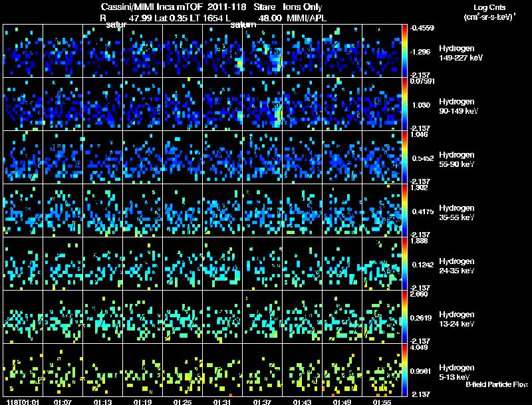
Task: Select the '01:49' time axis label
Action: click(342, 402)
